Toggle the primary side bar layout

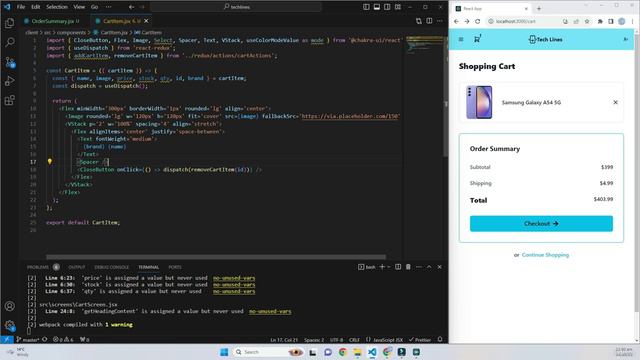[x=366, y=7]
